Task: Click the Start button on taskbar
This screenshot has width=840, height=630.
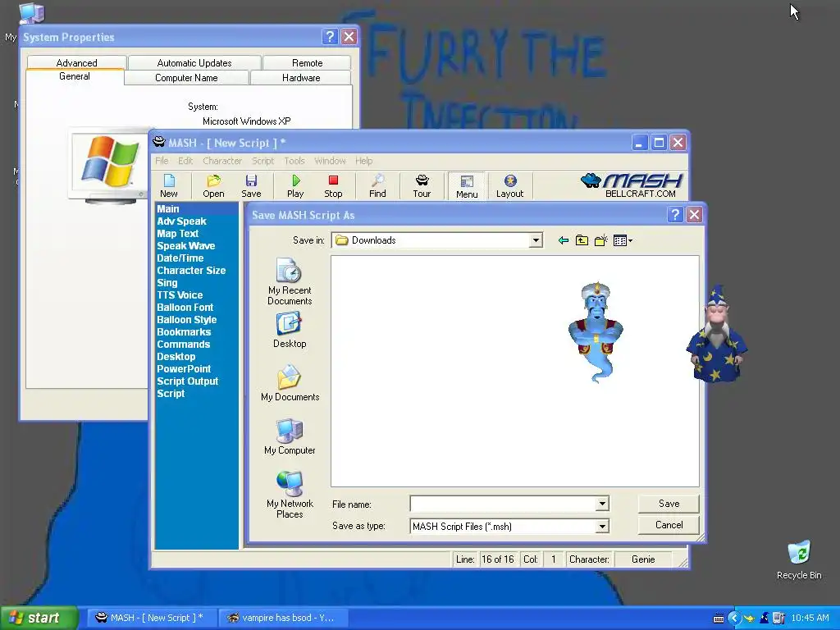Action: 39,618
